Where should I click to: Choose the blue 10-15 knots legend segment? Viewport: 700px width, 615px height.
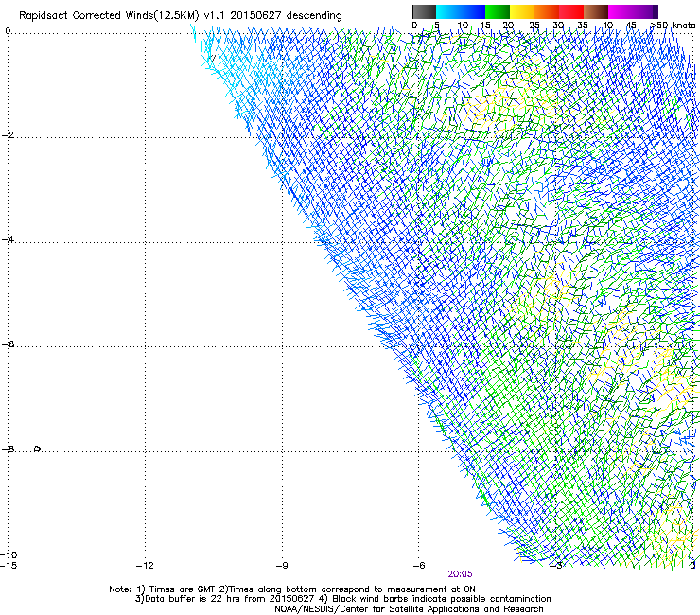click(x=473, y=11)
